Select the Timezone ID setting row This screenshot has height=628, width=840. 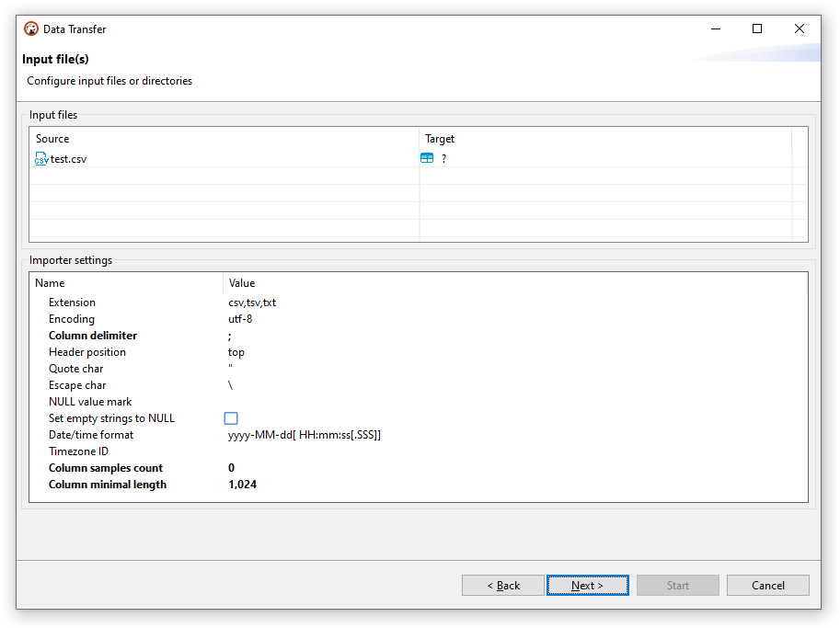[x=276, y=451]
